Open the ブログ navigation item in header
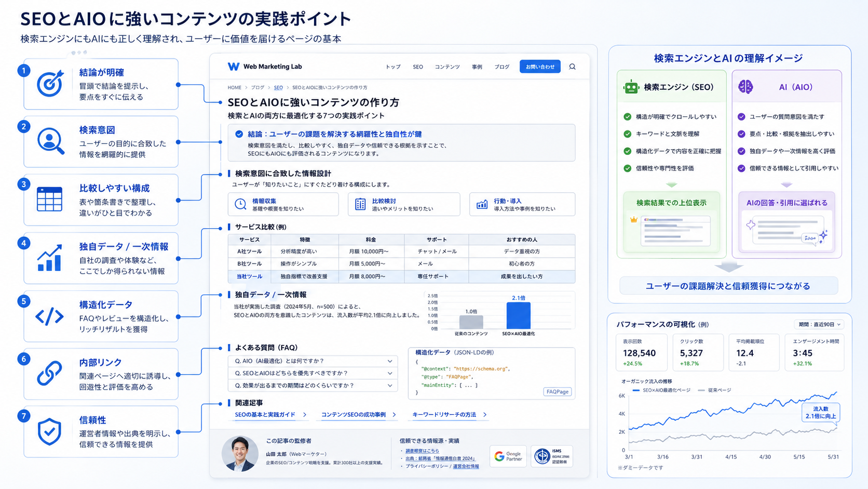The height and width of the screenshot is (489, 868). tap(501, 67)
